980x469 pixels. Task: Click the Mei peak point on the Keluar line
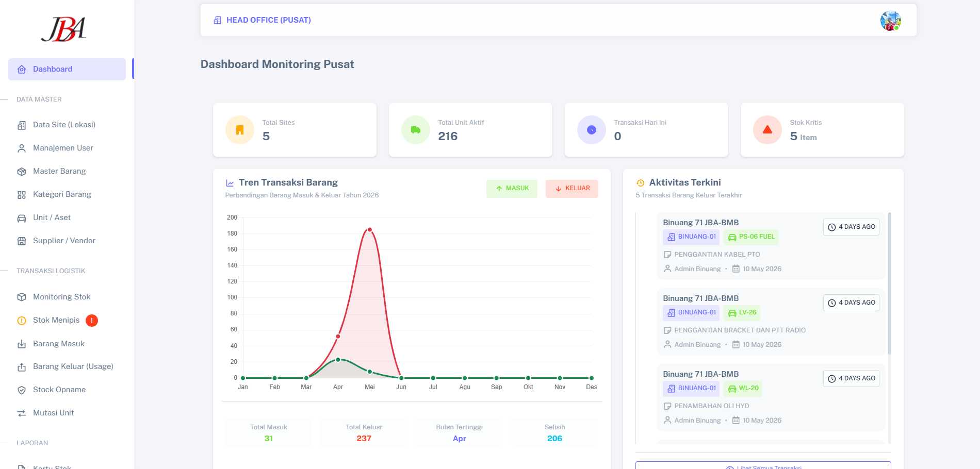370,230
